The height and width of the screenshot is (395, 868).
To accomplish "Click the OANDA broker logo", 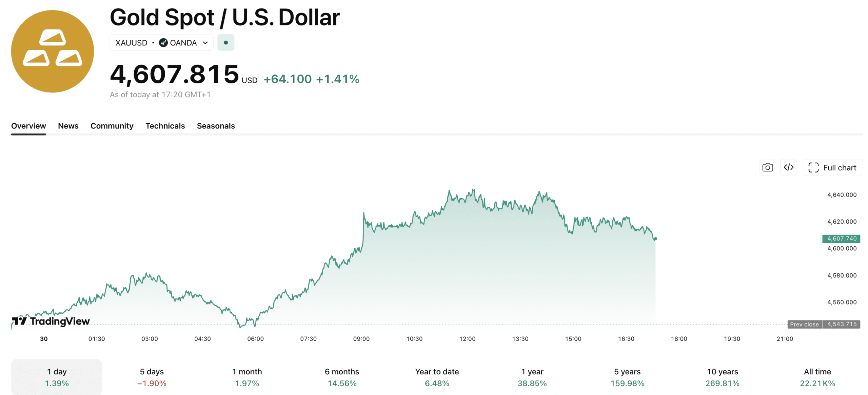I will (163, 43).
